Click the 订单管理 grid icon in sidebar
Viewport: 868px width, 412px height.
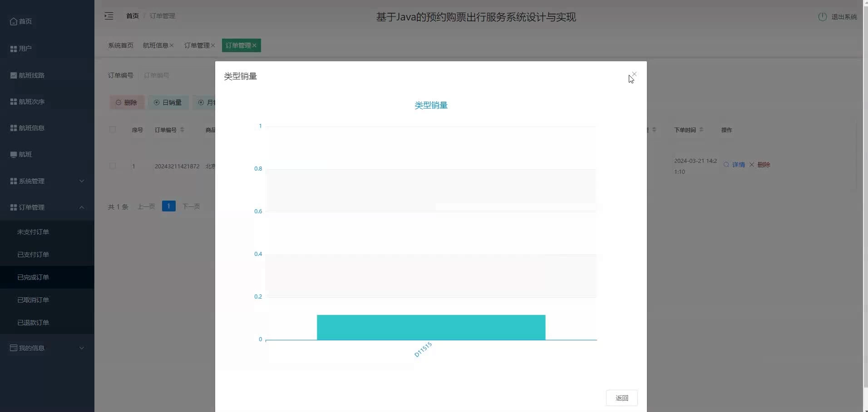(14, 207)
